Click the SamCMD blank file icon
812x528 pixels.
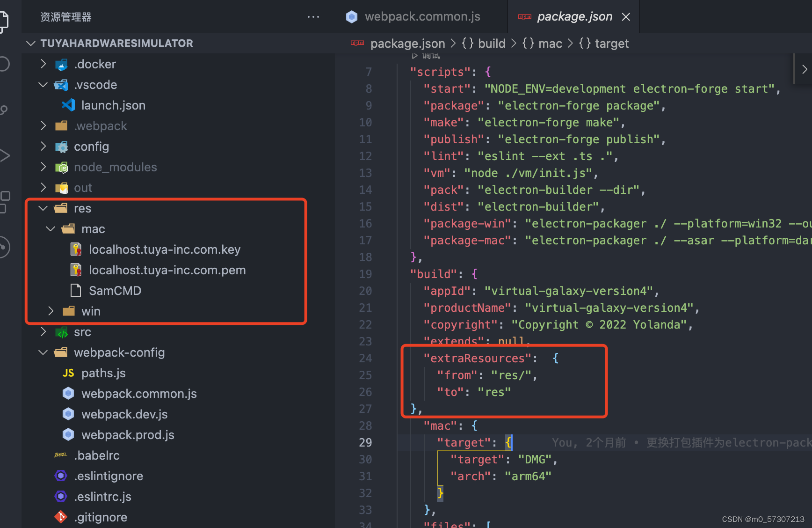pos(75,291)
